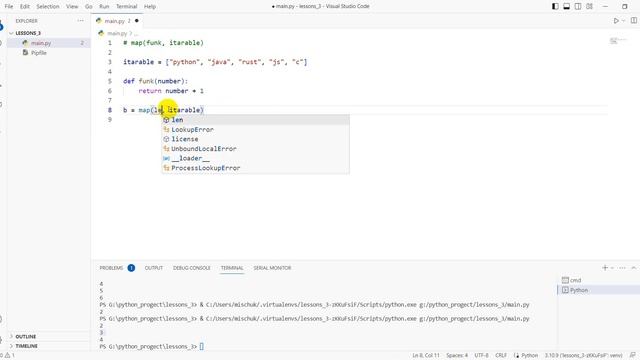
Task: Click main.py breadcrumb path
Action: [x=117, y=33]
